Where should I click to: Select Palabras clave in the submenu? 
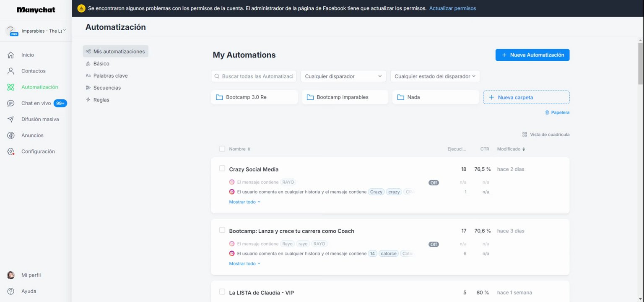point(110,76)
